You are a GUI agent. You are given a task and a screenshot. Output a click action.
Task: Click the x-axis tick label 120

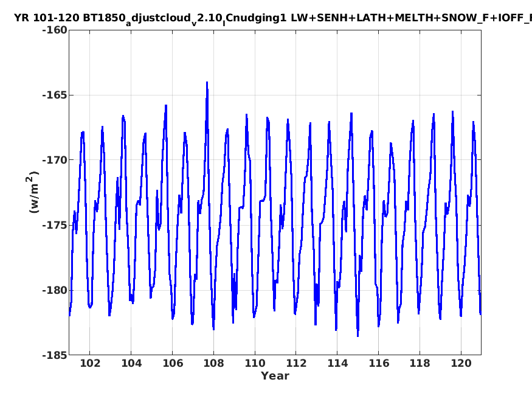click(x=461, y=363)
